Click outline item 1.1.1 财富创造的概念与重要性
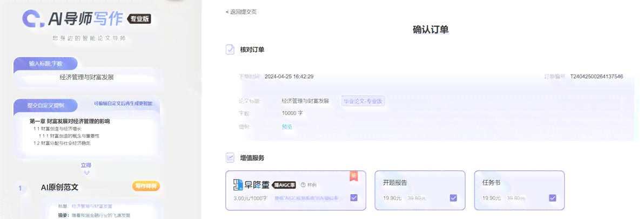 point(69,136)
